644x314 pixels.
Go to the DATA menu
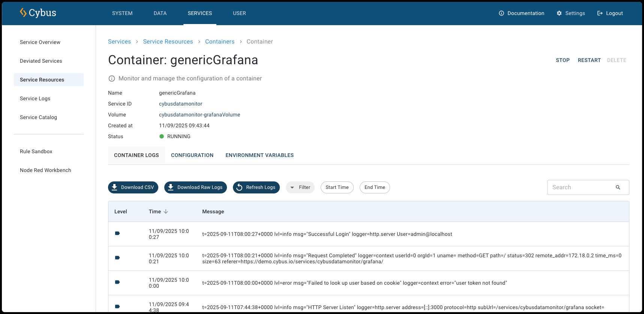tap(160, 13)
